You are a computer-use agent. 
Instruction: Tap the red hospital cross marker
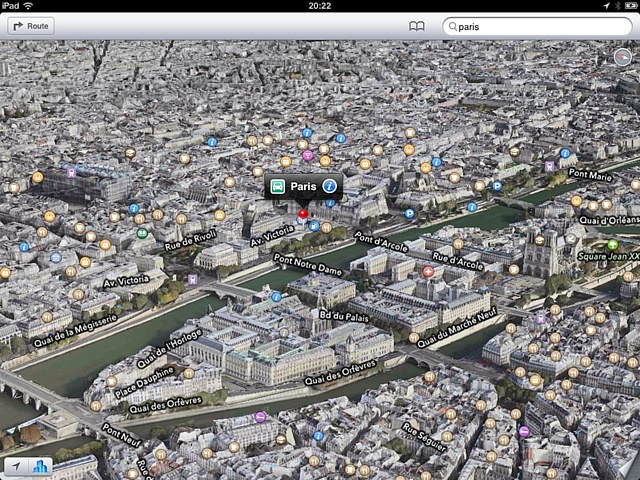(x=428, y=271)
